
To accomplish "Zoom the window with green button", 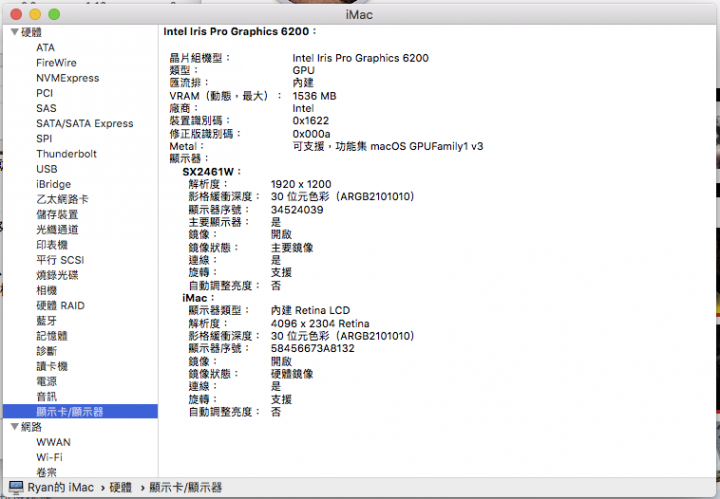I will click(54, 14).
